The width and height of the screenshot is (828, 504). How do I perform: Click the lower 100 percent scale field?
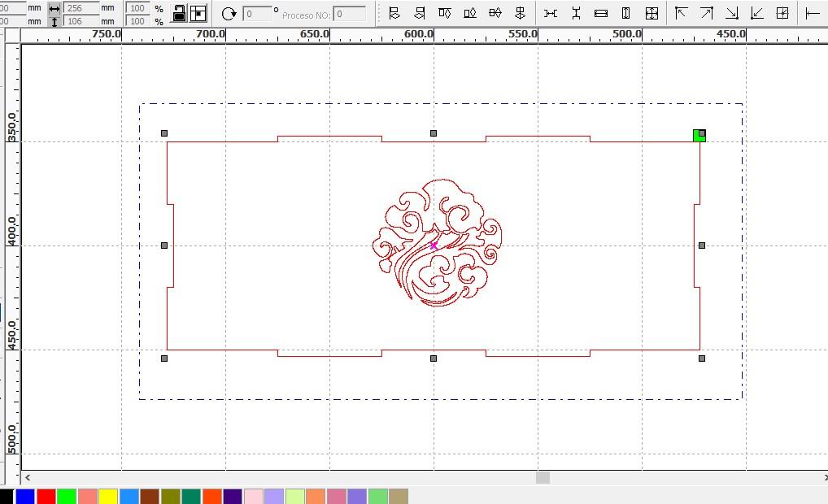coord(137,21)
